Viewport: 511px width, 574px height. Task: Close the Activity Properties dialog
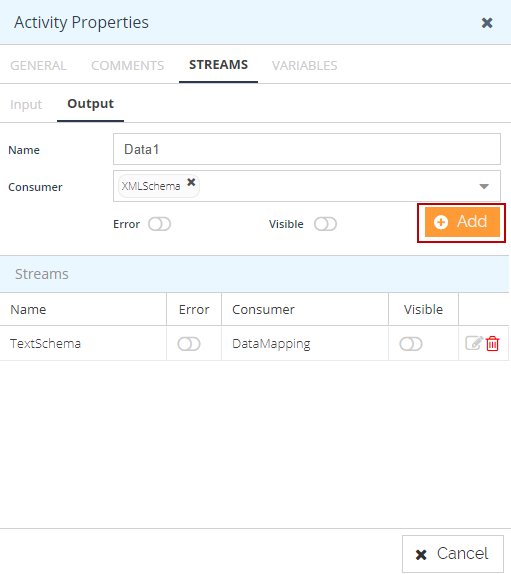(487, 23)
